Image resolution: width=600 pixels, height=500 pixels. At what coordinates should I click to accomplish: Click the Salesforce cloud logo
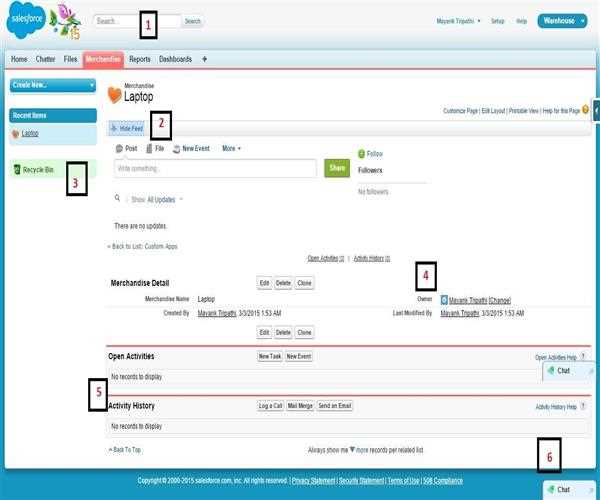(27, 21)
